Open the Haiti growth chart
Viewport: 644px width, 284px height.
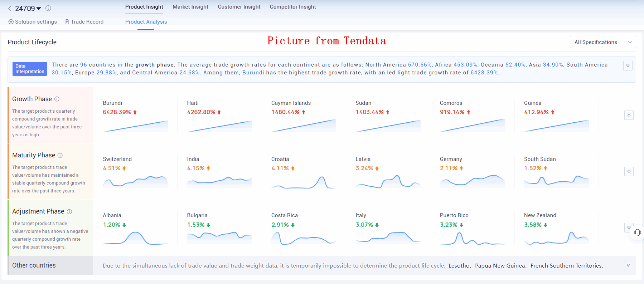[x=219, y=126]
